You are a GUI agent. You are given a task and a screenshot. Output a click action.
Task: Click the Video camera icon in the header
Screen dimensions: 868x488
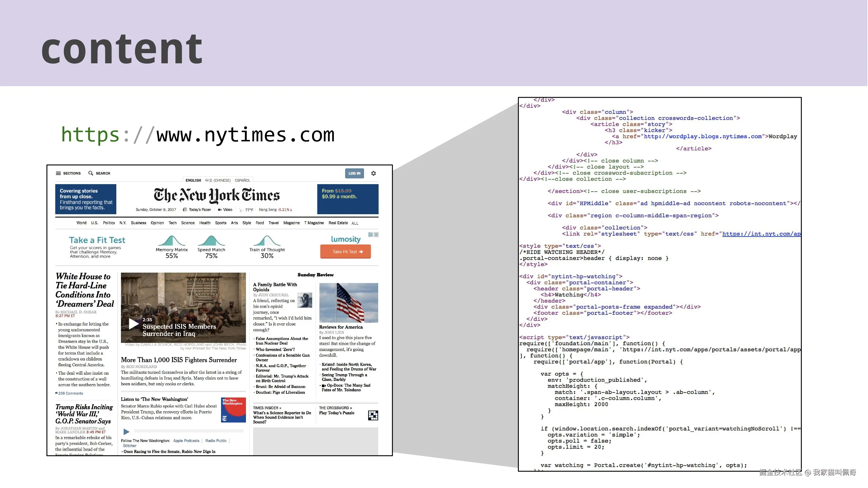(220, 210)
